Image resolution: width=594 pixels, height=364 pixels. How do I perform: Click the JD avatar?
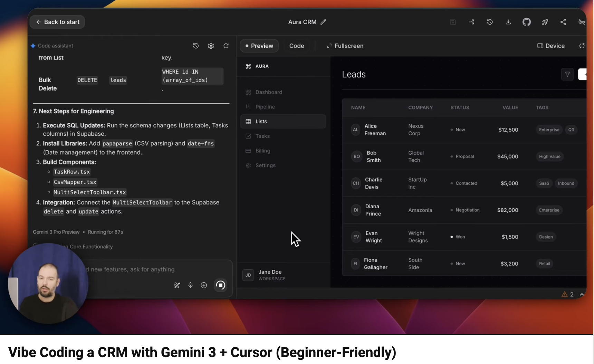[x=248, y=275]
